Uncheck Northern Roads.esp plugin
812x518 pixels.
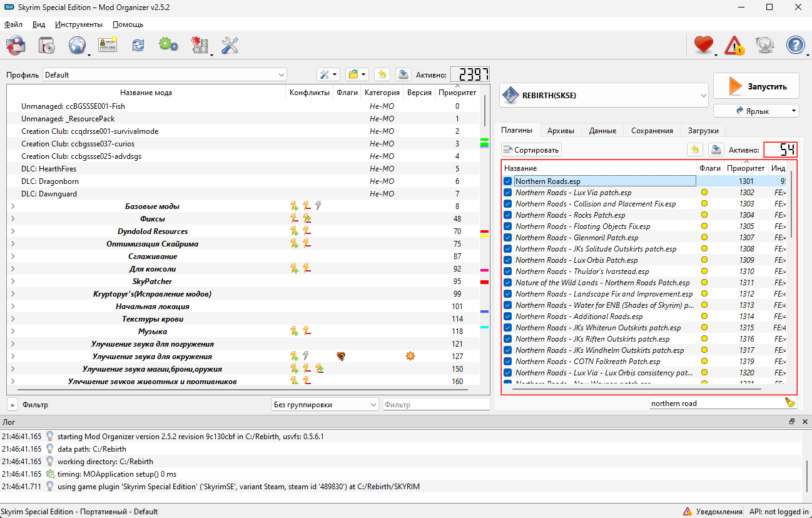508,181
